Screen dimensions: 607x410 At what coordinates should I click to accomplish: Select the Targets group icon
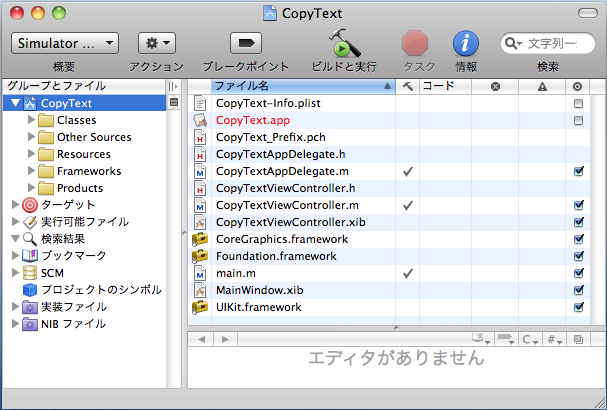click(29, 205)
